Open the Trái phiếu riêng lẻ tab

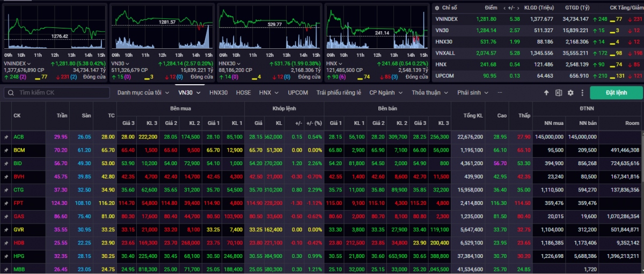click(339, 92)
